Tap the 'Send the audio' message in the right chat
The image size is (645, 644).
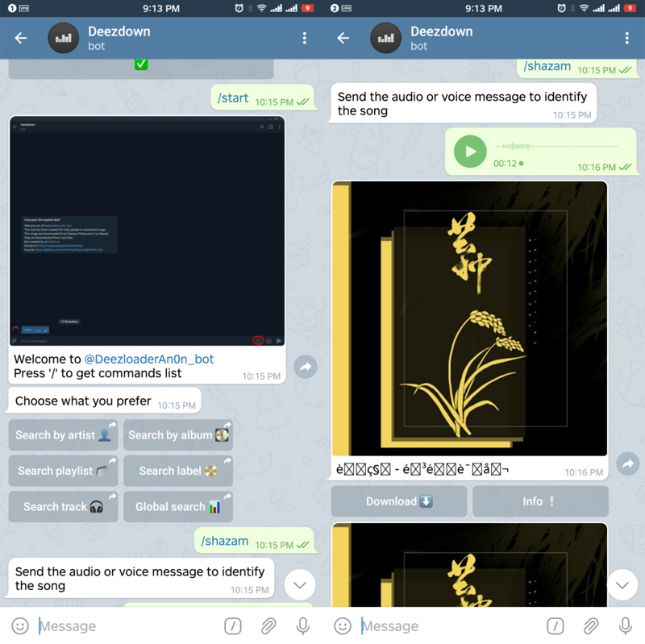coord(464,103)
